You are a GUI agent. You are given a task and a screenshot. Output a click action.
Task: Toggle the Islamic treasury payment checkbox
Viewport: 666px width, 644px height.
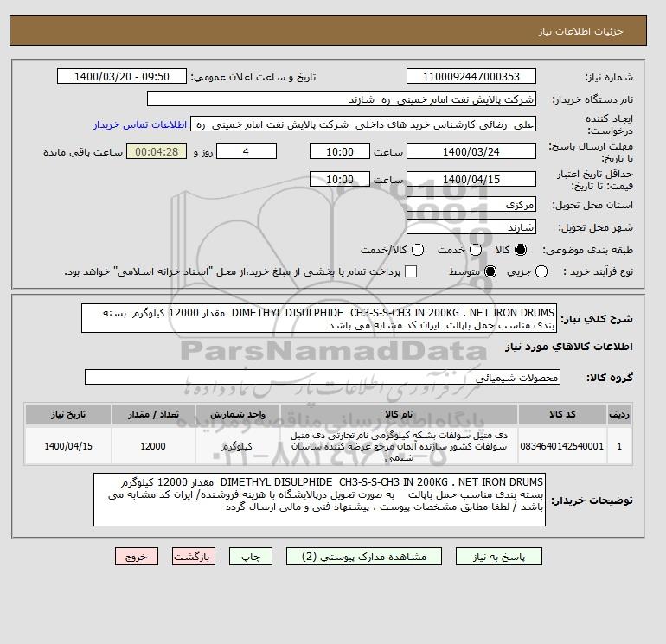[411, 271]
